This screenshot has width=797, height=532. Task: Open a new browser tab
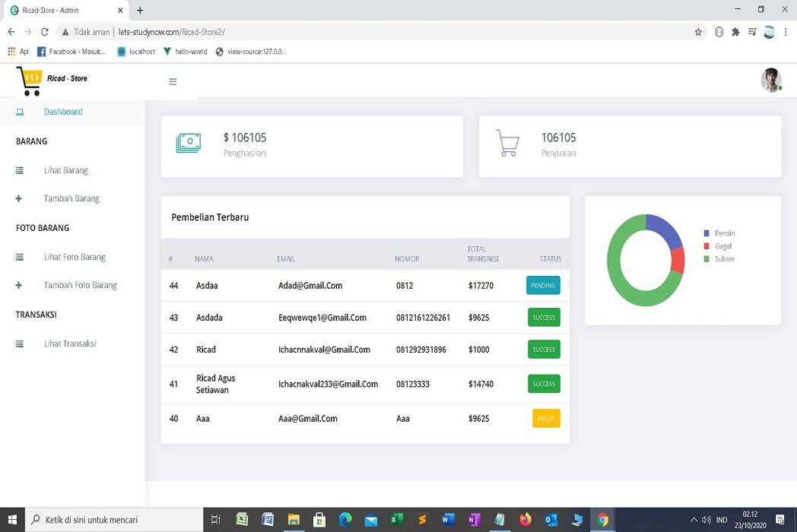coord(140,10)
